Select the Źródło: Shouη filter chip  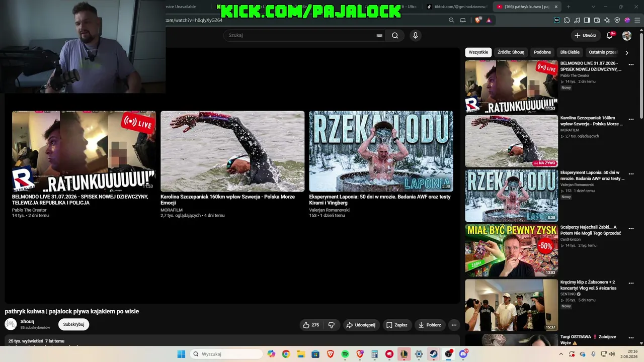511,52
